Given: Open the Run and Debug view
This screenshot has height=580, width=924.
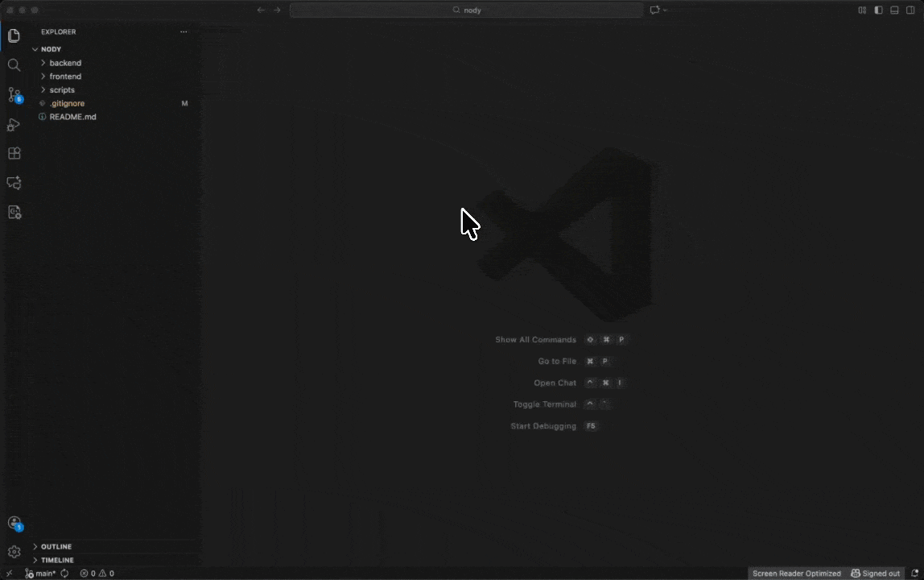Looking at the screenshot, I should pos(14,124).
